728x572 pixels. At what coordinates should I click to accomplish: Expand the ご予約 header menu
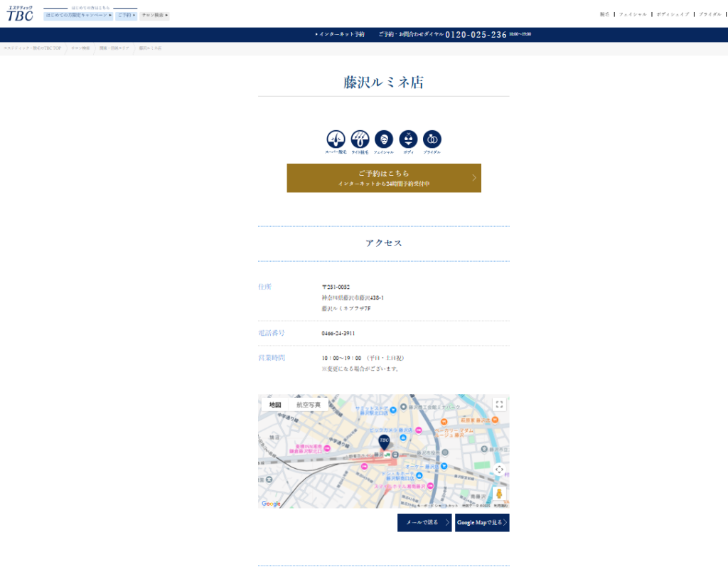126,15
